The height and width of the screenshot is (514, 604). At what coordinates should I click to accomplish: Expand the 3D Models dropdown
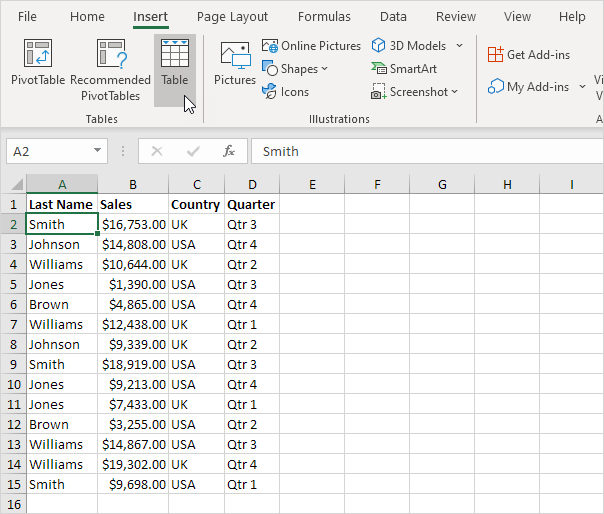459,46
